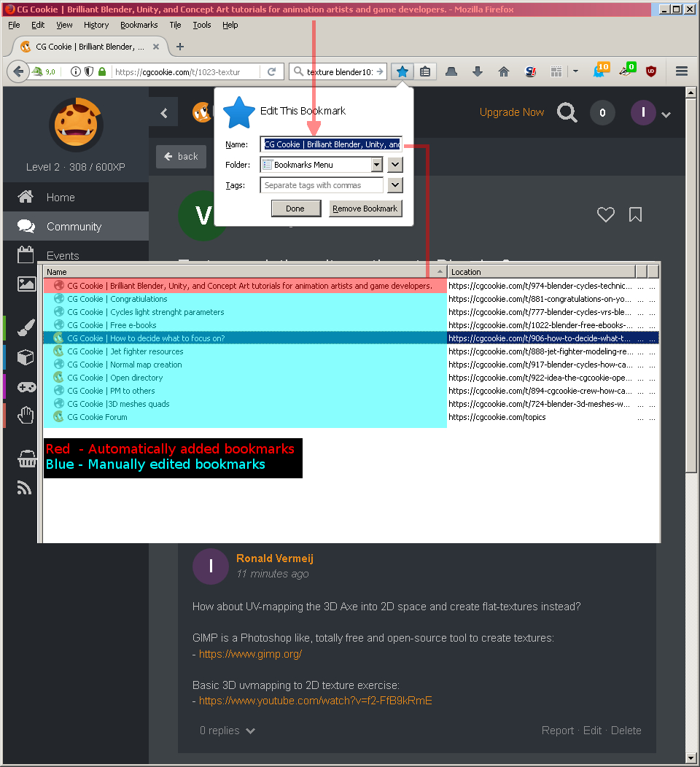Image resolution: width=700 pixels, height=767 pixels.
Task: Open the Tools menu
Action: 201,25
